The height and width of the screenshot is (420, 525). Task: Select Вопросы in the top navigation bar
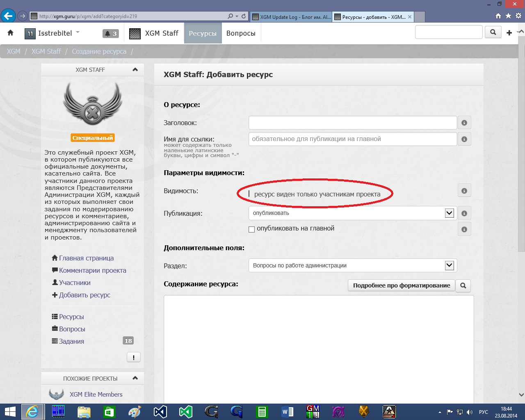[x=241, y=33]
